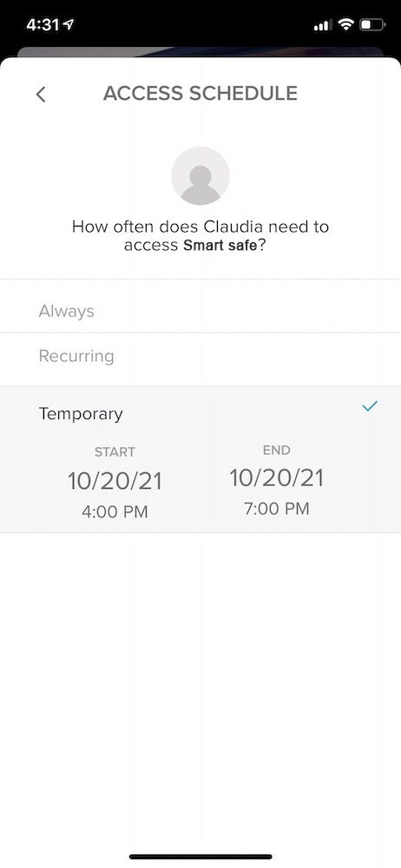Open the start date 10/20/21 picker
The image size is (401, 868).
tap(115, 481)
